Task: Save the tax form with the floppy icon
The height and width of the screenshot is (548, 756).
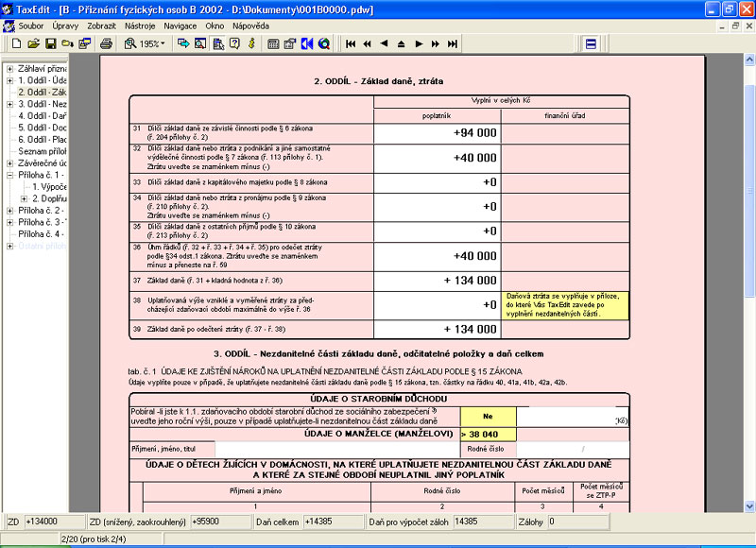Action: [50, 43]
